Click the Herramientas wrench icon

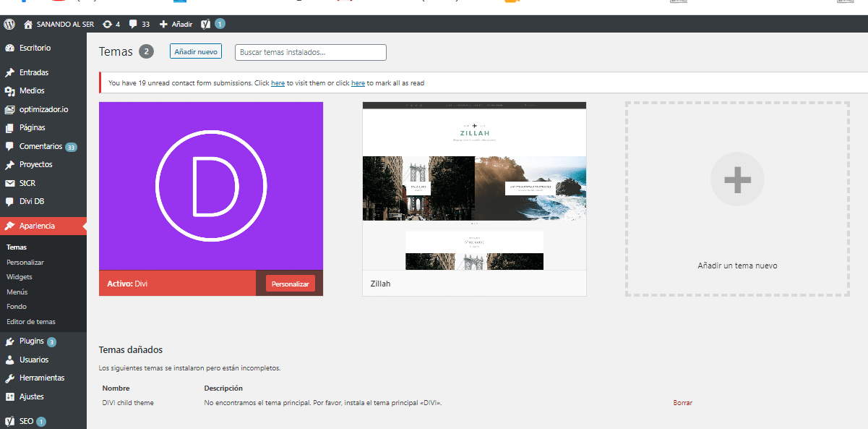pos(9,378)
